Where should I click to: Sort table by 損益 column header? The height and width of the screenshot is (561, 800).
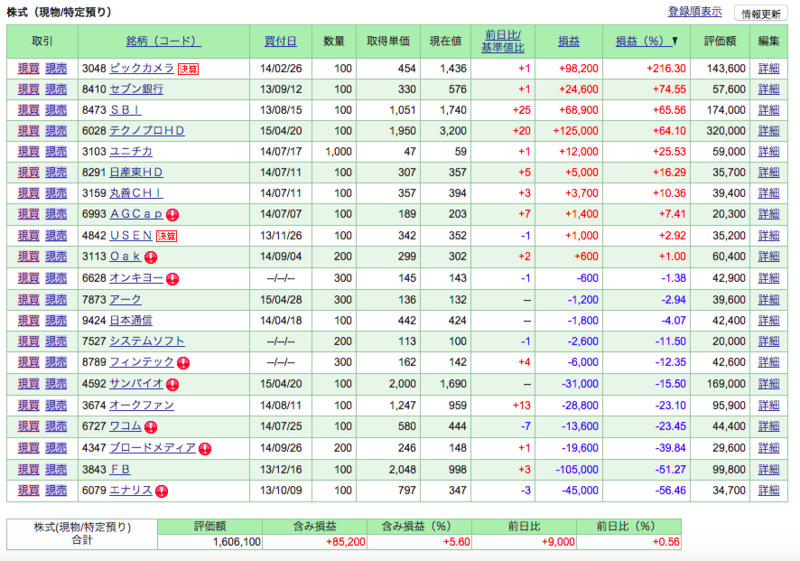pos(569,41)
